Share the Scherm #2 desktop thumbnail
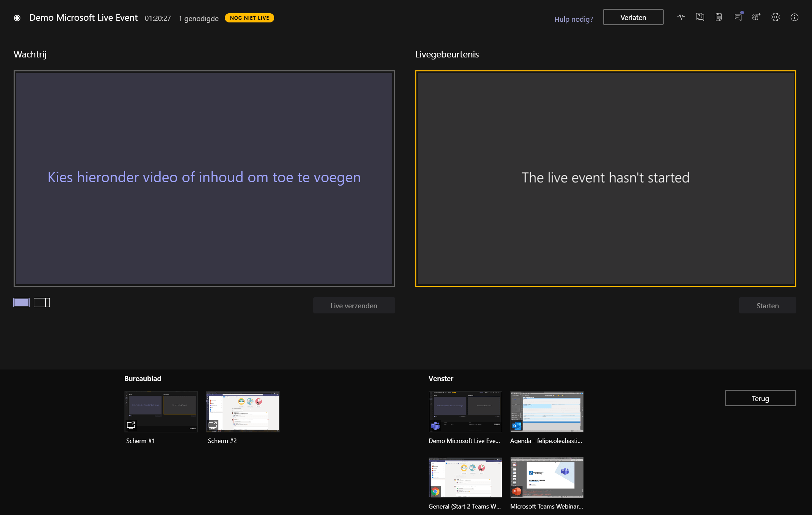Screen dimensions: 812x515 click(243, 411)
